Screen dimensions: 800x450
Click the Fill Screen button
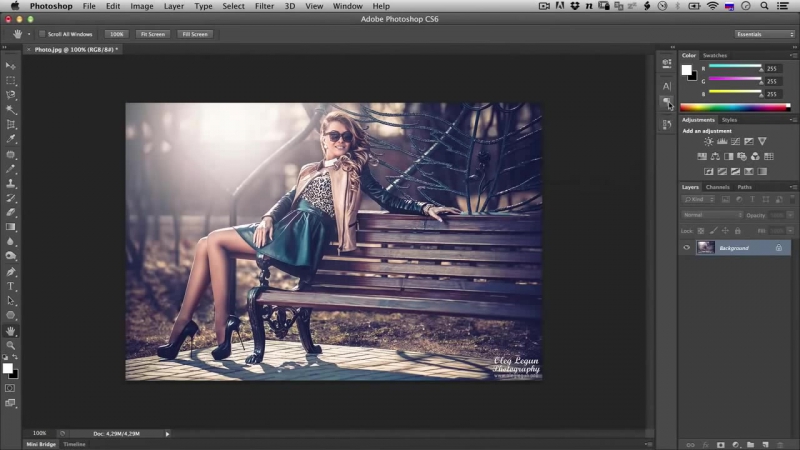click(x=194, y=34)
